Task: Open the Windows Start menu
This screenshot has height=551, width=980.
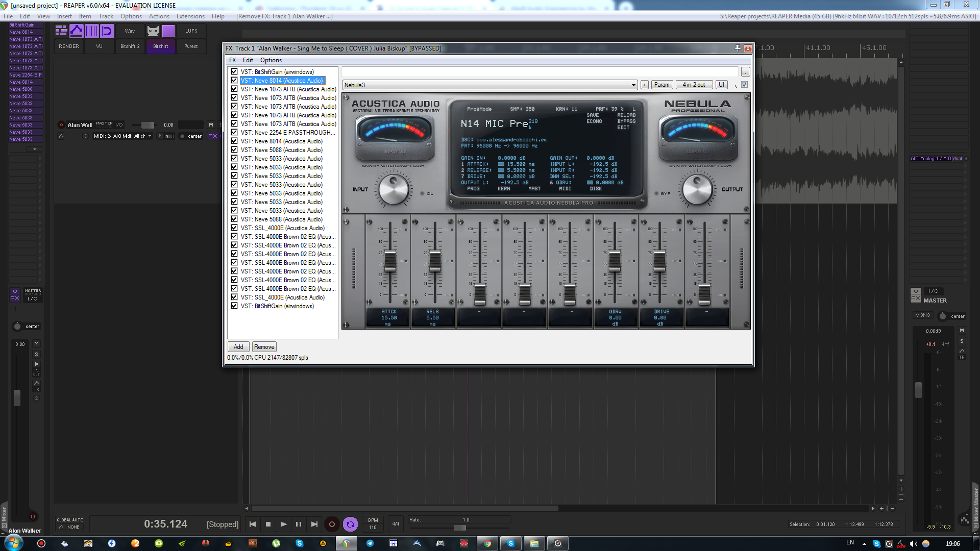Action: click(13, 543)
